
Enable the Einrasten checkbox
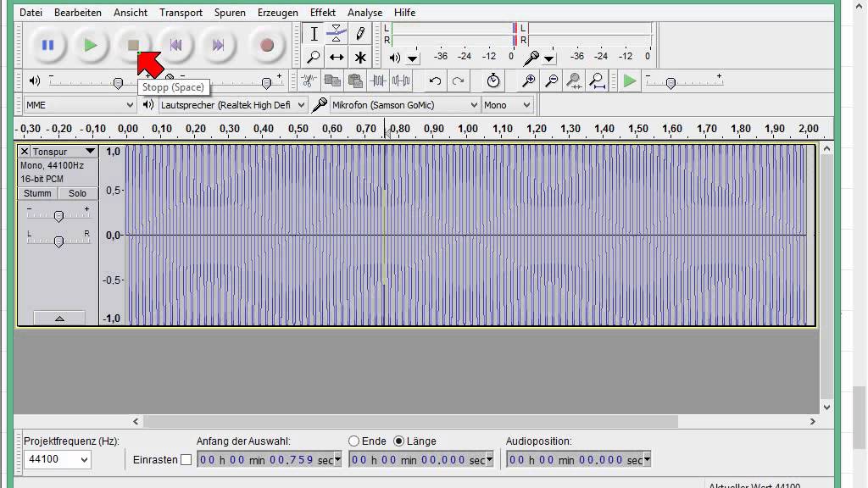pyautogui.click(x=186, y=460)
